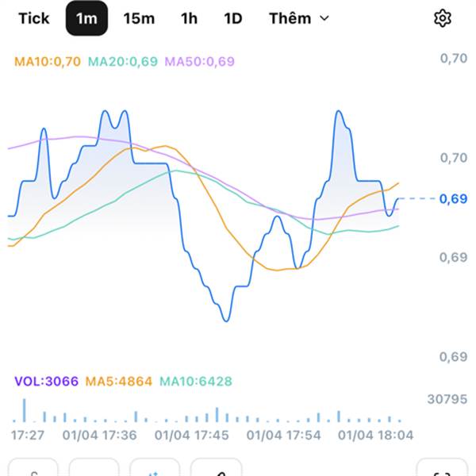Viewport: 476px width, 476px height.
Task: Click the blue current price tag 0,69
Action: 454,198
